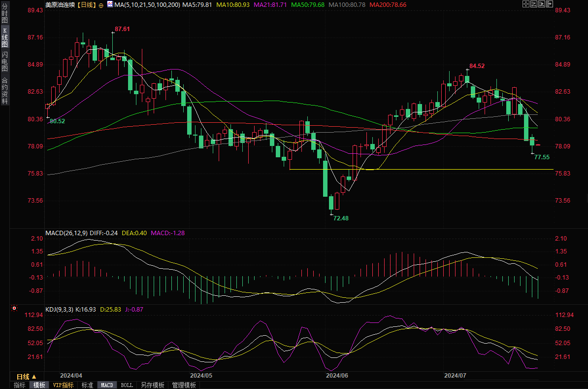
Task: Select the VIP指标 tab
Action: coord(63,385)
